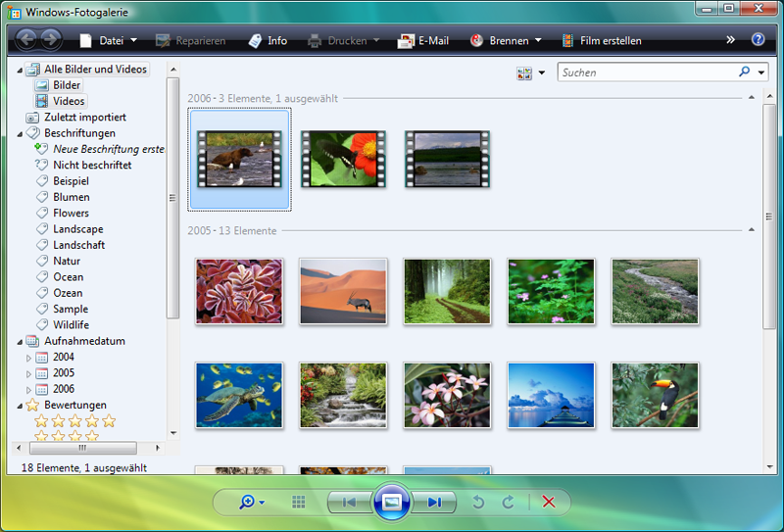The height and width of the screenshot is (532, 784).
Task: Click Film erstellen in toolbar
Action: pos(601,41)
